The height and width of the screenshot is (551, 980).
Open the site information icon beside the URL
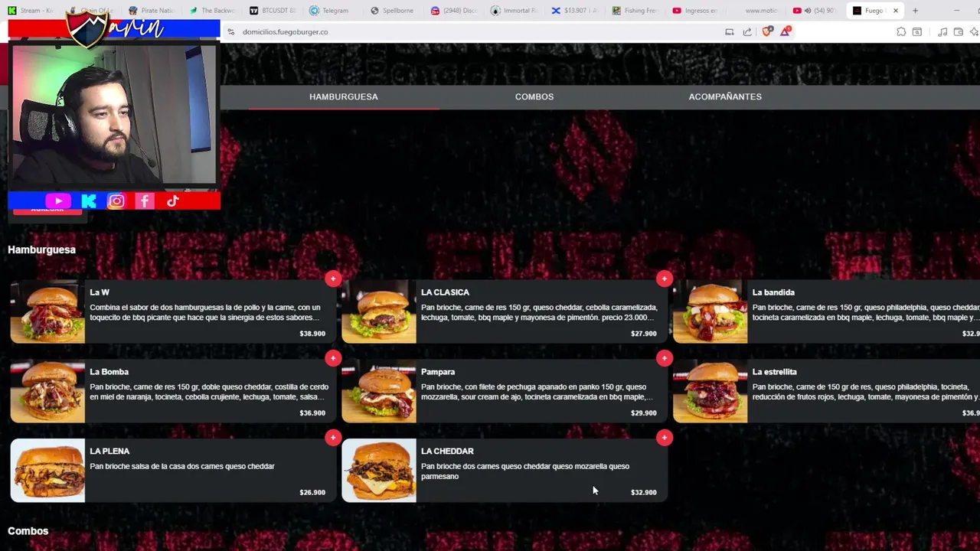pos(230,32)
